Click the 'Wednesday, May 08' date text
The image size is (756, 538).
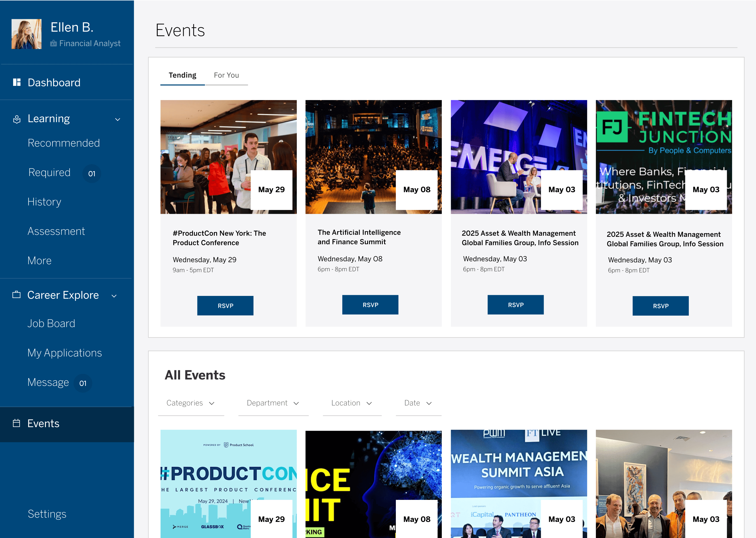coord(350,259)
